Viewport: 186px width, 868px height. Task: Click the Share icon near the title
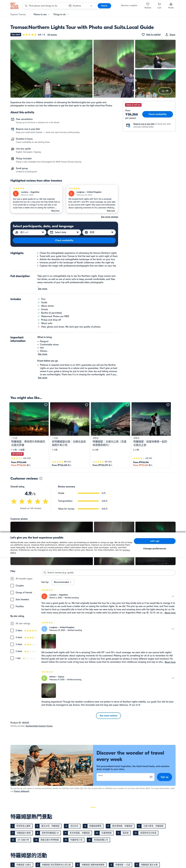pos(167,35)
